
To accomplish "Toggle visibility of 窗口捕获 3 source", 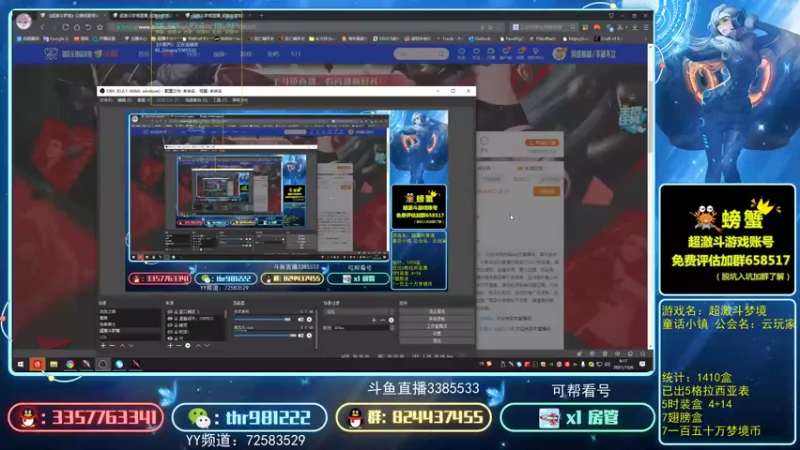I will pyautogui.click(x=169, y=312).
